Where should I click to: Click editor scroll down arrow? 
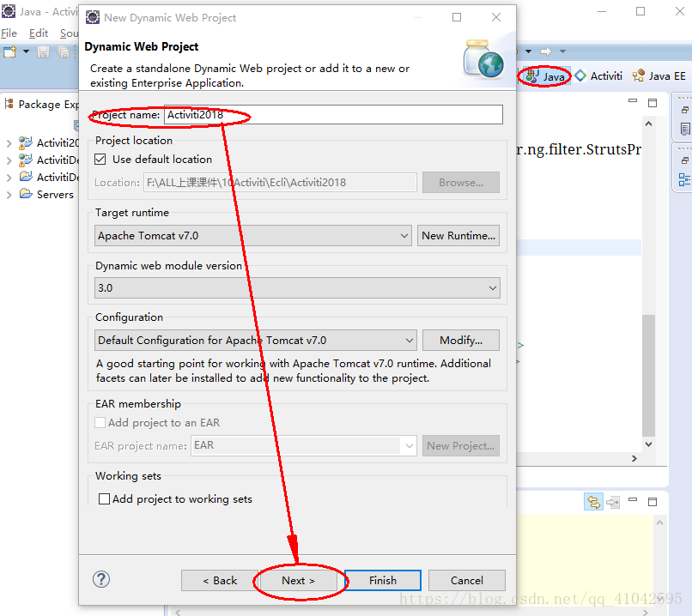pos(648,444)
